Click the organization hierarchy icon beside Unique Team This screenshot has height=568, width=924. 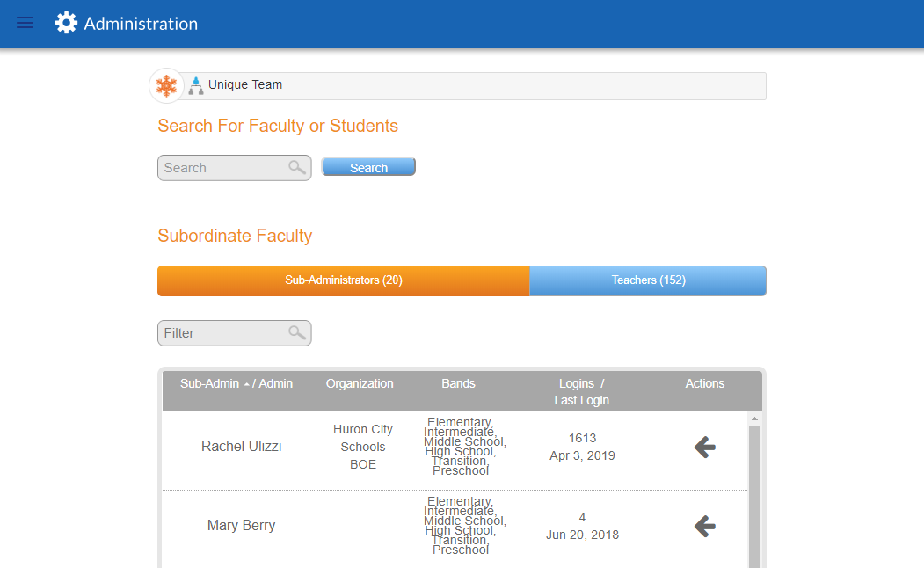(196, 86)
